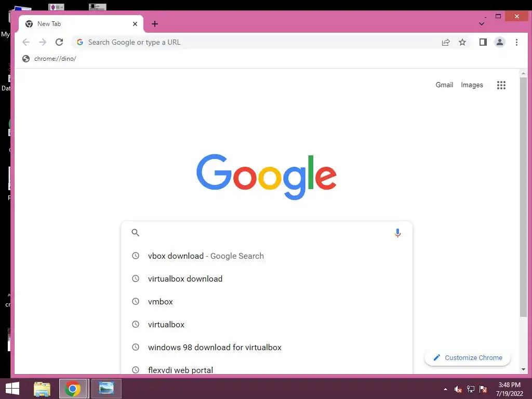
Task: Open the Windows Start menu
Action: 12,389
